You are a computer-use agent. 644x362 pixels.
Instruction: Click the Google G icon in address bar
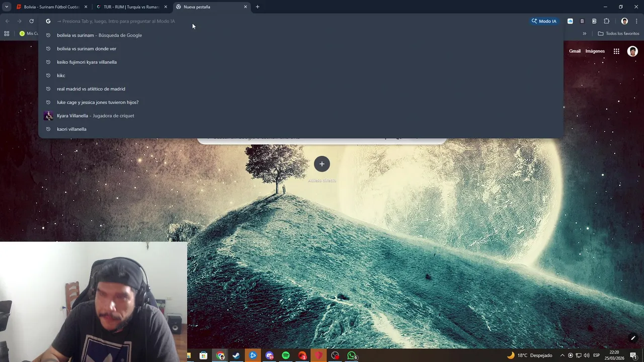48,21
